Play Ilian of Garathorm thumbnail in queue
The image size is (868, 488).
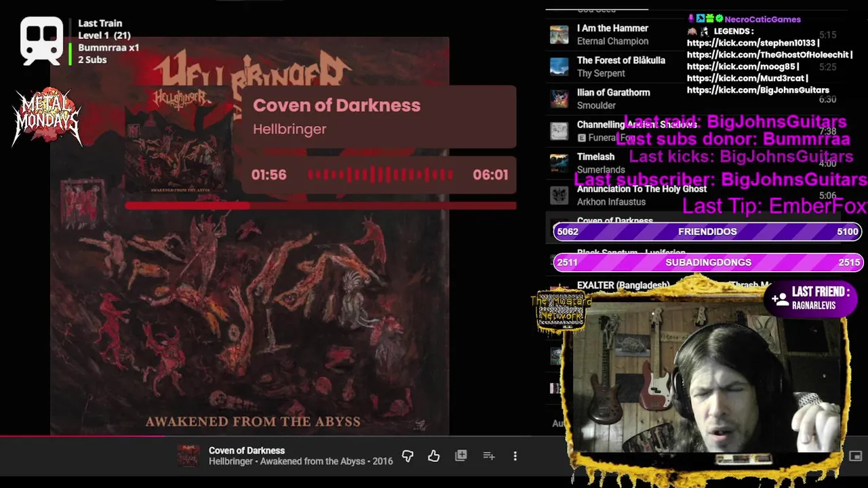click(559, 99)
